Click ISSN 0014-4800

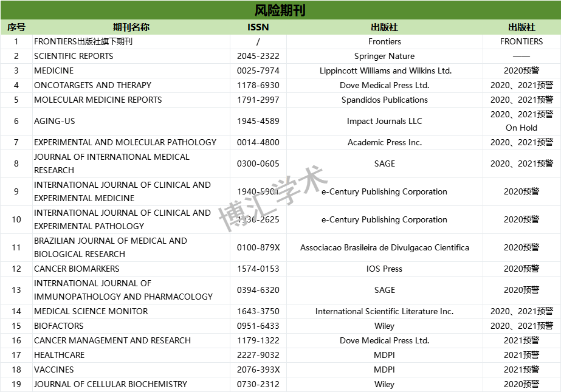coord(258,142)
